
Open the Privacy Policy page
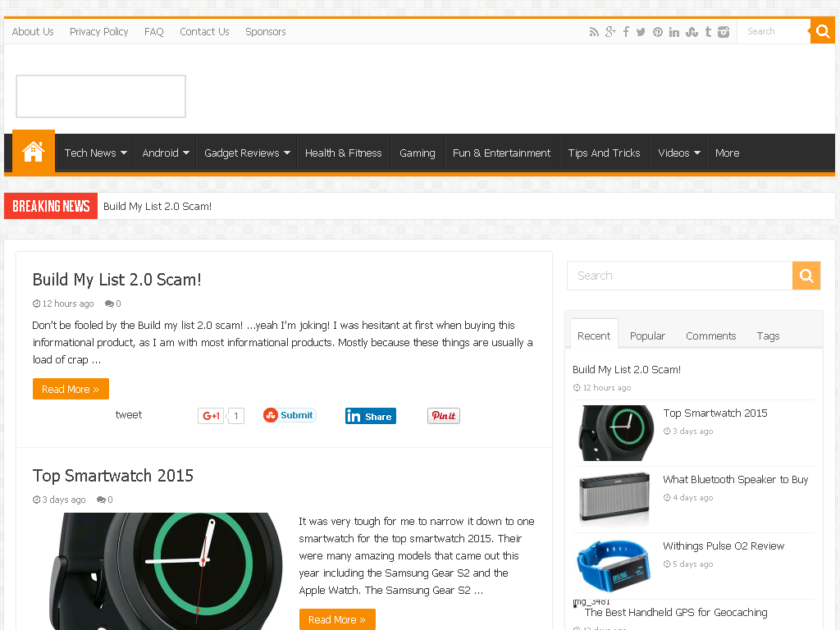pos(99,32)
